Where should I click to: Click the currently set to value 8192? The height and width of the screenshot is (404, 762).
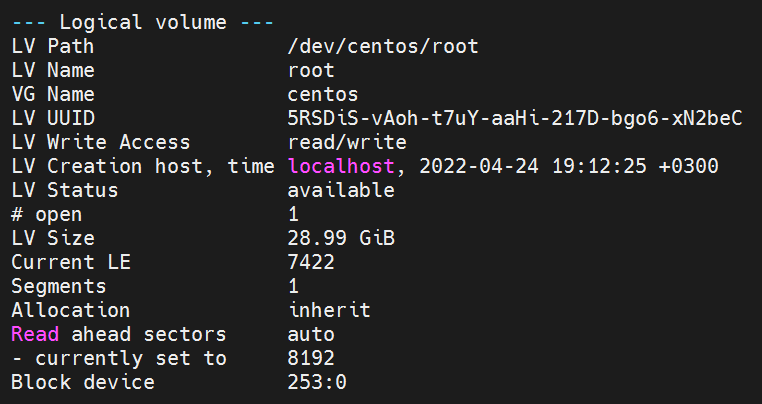311,358
